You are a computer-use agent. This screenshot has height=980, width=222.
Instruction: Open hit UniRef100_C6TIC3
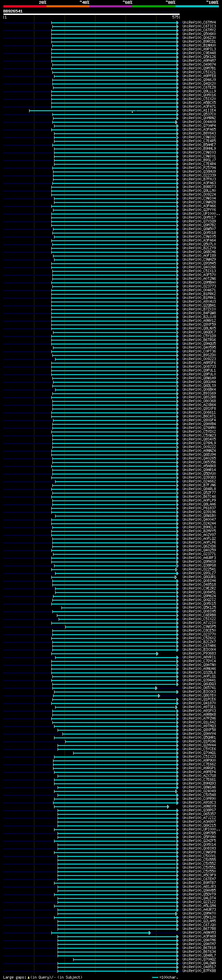199,26
